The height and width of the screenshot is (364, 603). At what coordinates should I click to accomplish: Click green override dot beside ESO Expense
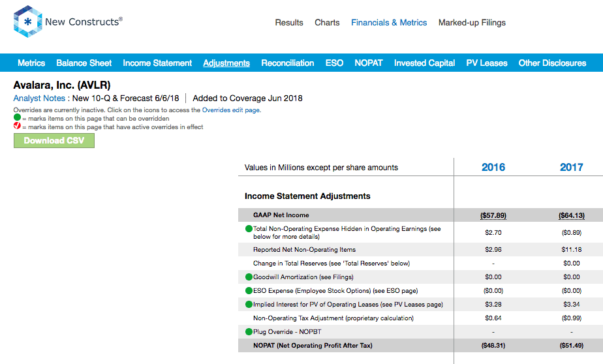(x=249, y=290)
